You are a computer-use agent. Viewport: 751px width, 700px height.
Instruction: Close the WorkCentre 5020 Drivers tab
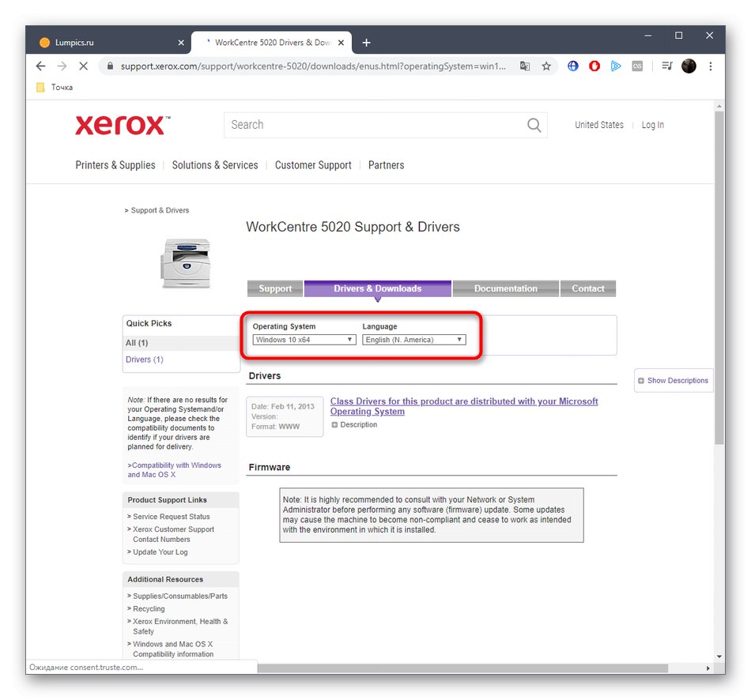coord(341,43)
